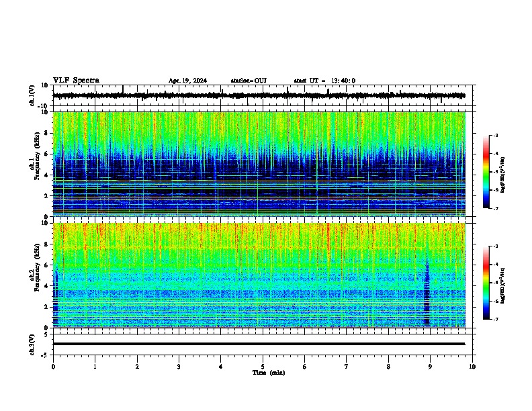Image resolution: width=532 pixels, height=411 pixels.
Task: Click the ch.1 voltage waveform trace
Action: pyautogui.click(x=259, y=95)
